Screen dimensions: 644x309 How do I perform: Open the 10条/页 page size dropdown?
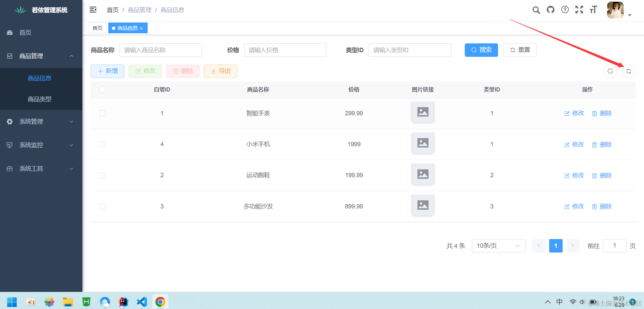coord(498,246)
